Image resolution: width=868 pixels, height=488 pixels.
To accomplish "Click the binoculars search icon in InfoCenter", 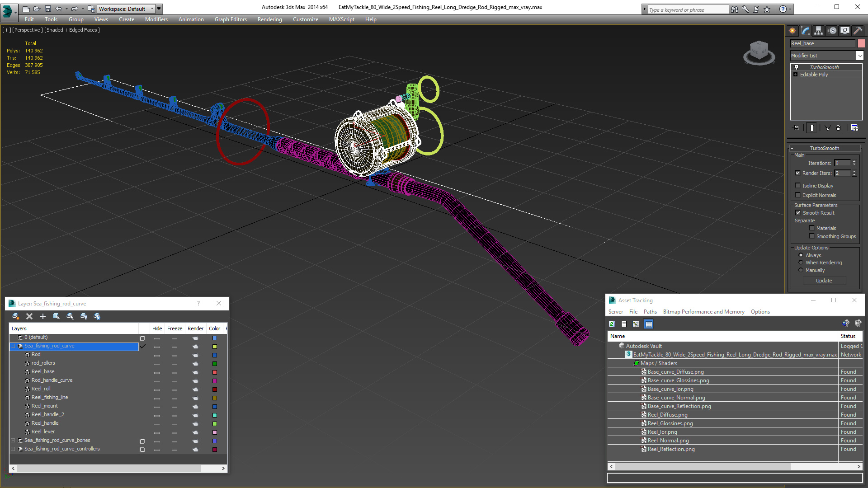I will tap(735, 9).
